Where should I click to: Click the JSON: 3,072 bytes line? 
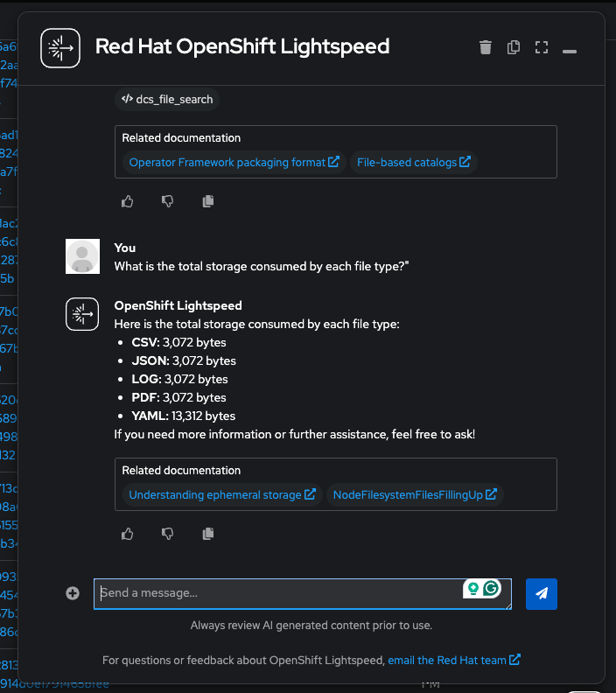coord(184,360)
